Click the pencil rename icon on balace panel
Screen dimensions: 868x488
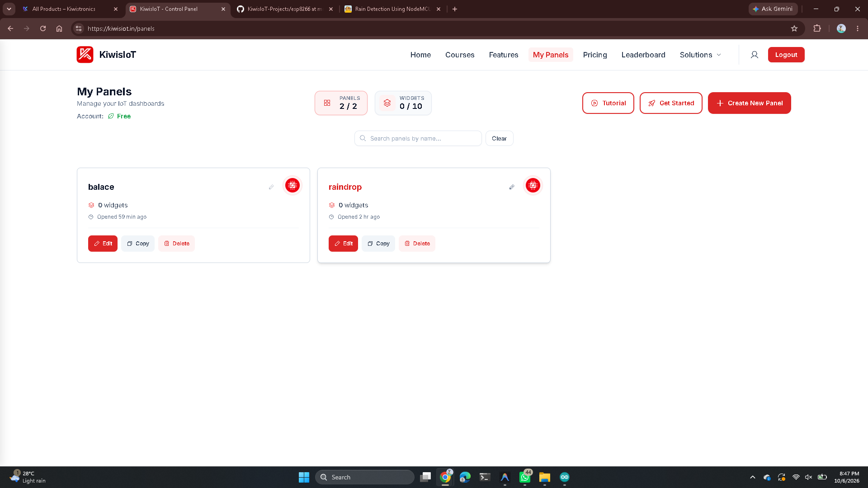click(x=271, y=187)
